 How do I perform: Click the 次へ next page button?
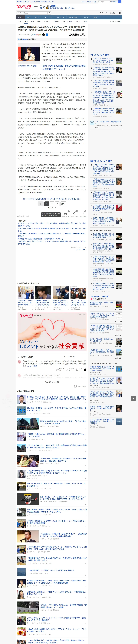coord(63,204)
